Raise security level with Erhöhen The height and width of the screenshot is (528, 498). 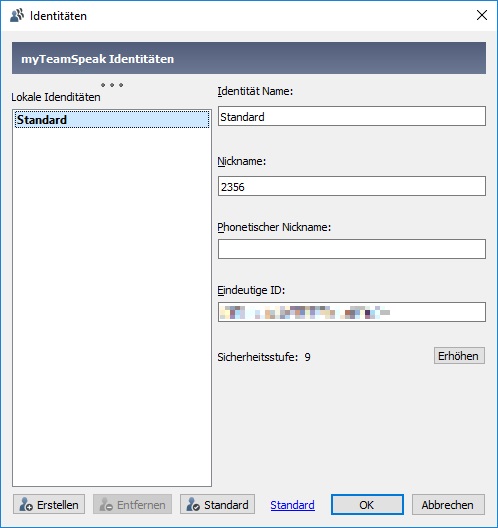tap(459, 356)
